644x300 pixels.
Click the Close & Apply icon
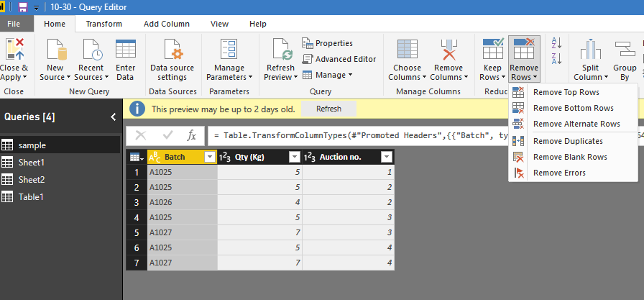pyautogui.click(x=14, y=50)
